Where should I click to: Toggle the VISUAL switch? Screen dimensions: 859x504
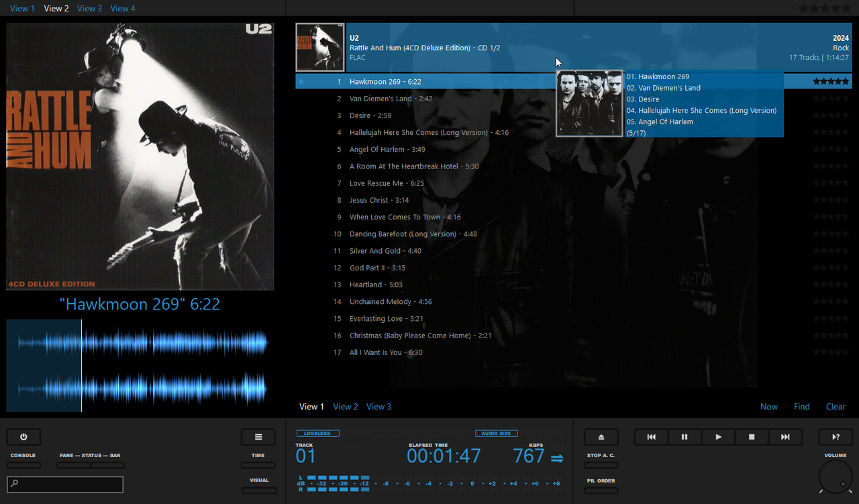coord(258,491)
